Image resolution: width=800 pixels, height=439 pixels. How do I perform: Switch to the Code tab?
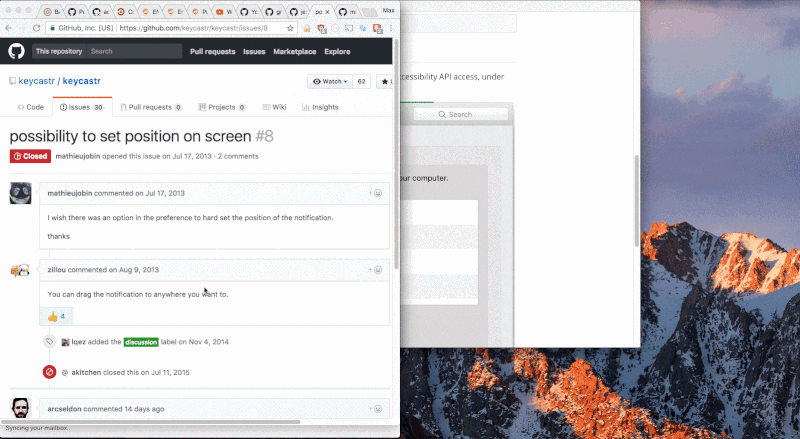pyautogui.click(x=31, y=107)
